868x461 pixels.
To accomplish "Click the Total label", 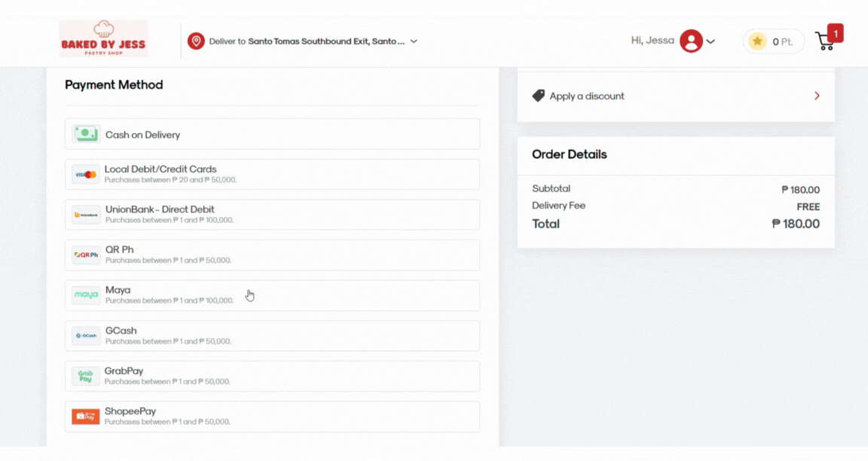I will click(x=546, y=224).
